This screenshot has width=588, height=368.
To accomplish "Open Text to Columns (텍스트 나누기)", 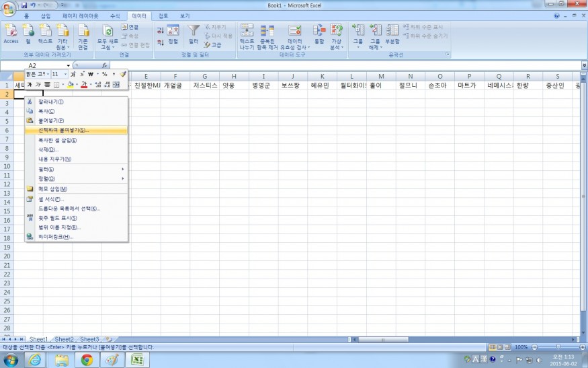I will 247,34.
